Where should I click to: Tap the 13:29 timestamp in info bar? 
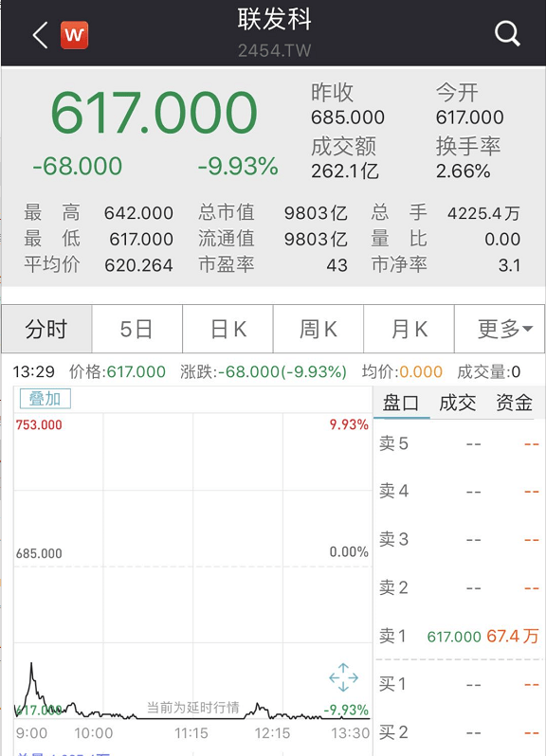tap(34, 371)
